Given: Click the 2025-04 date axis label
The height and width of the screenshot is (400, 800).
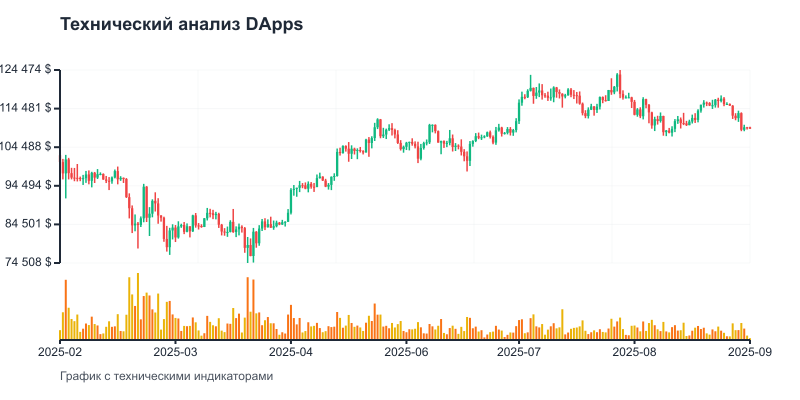Looking at the screenshot, I should click(x=291, y=351).
